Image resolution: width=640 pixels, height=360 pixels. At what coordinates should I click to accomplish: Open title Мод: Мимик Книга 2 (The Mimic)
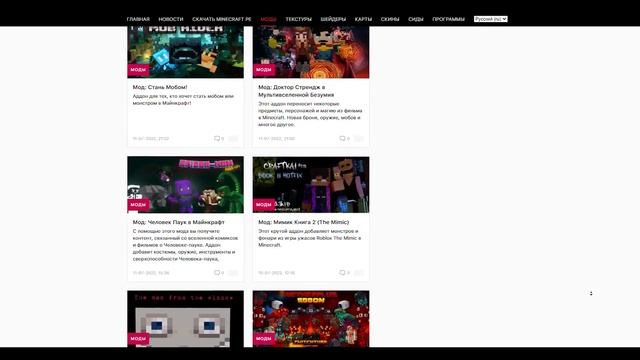tap(304, 222)
